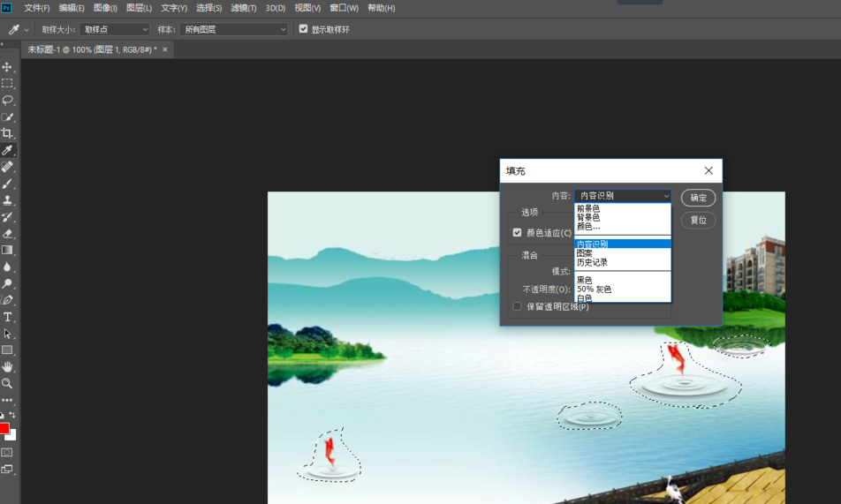The width and height of the screenshot is (841, 504).
Task: Open the 图层 menu
Action: [x=139, y=8]
